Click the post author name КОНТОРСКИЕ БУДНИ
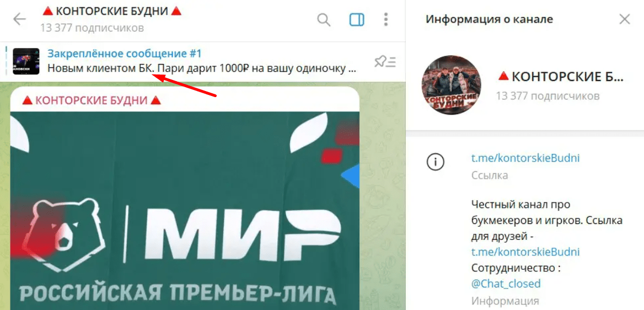The height and width of the screenshot is (310, 644). click(91, 100)
